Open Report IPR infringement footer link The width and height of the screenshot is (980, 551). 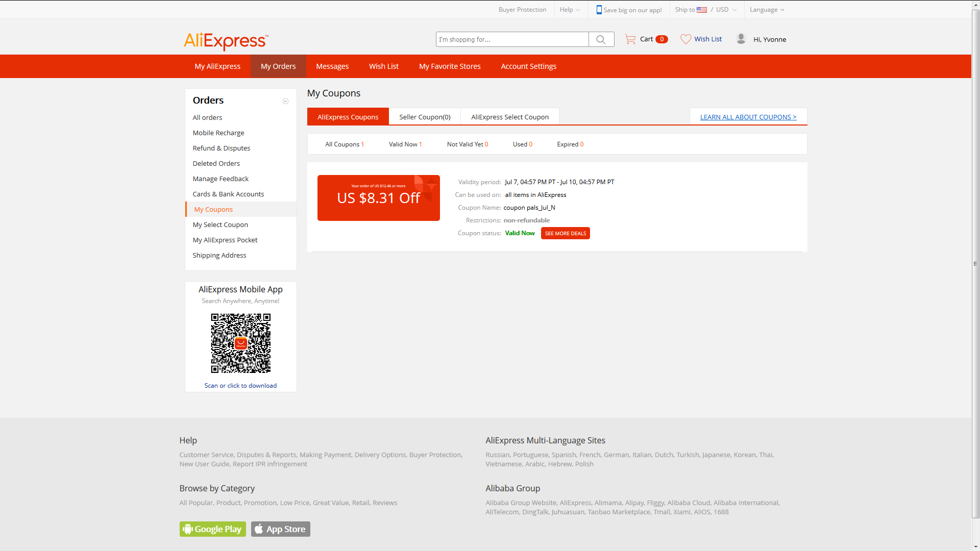pos(270,464)
